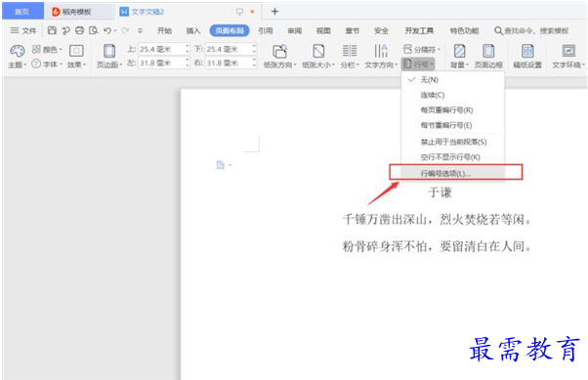Open 行编号选项(L)... dialog entry
Image resolution: width=588 pixels, height=380 pixels.
[x=452, y=173]
